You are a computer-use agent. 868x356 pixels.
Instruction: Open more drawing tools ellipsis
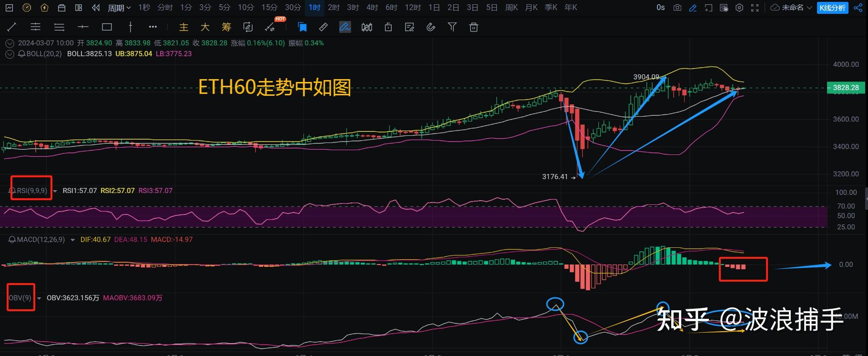click(153, 27)
